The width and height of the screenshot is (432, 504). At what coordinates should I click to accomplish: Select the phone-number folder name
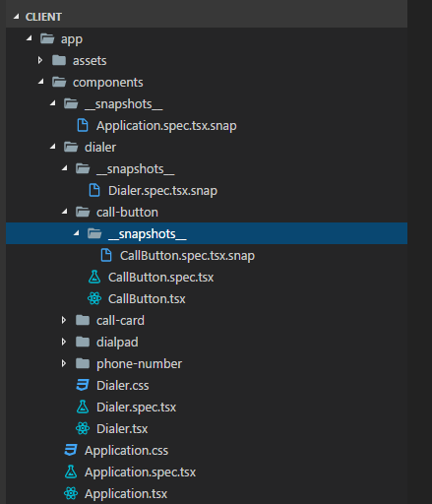pyautogui.click(x=139, y=364)
